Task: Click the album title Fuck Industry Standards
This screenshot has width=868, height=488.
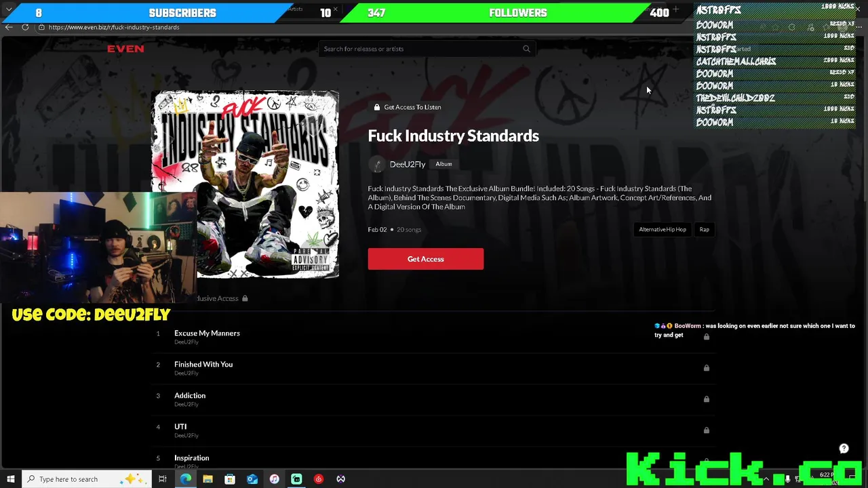Action: coord(454,136)
